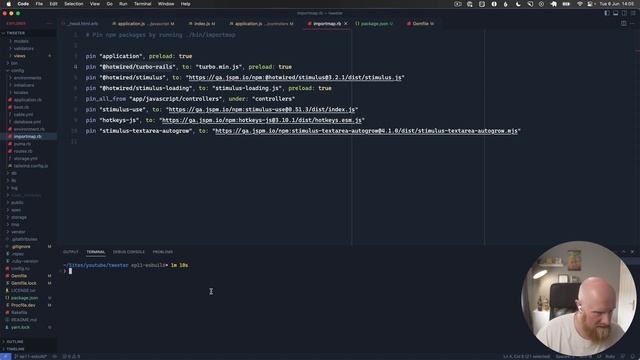
Task: Click the Do Not Disturb moon icon
Action: (518, 4)
